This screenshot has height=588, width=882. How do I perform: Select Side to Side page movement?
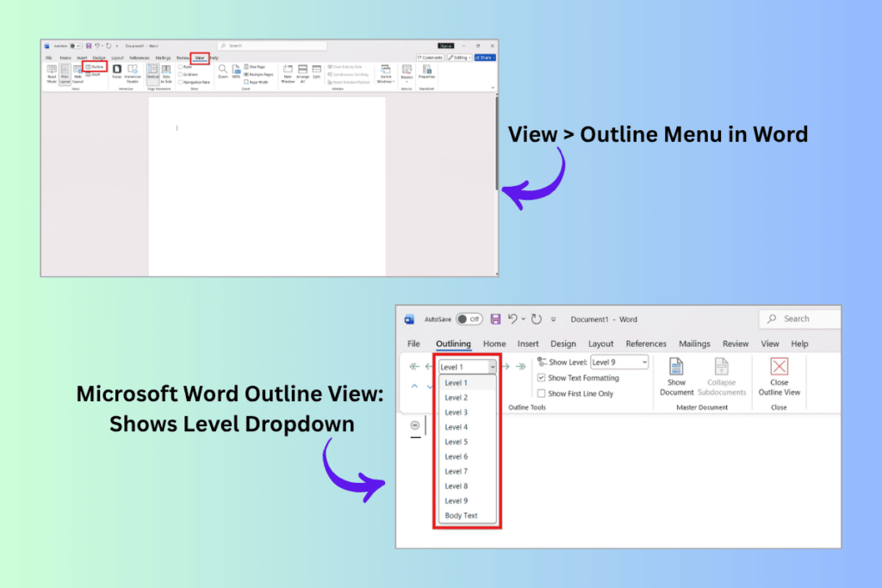166,73
